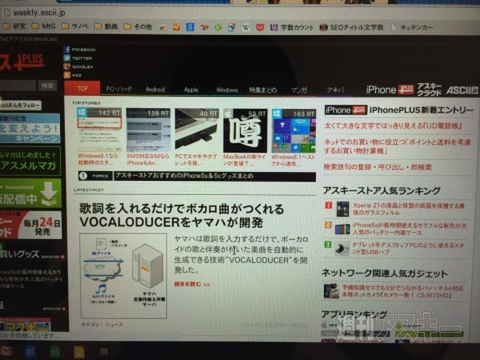The height and width of the screenshot is (360, 480).
Task: Open the 138 RT SMS対応SIM story thumbnail
Action: [x=148, y=130]
